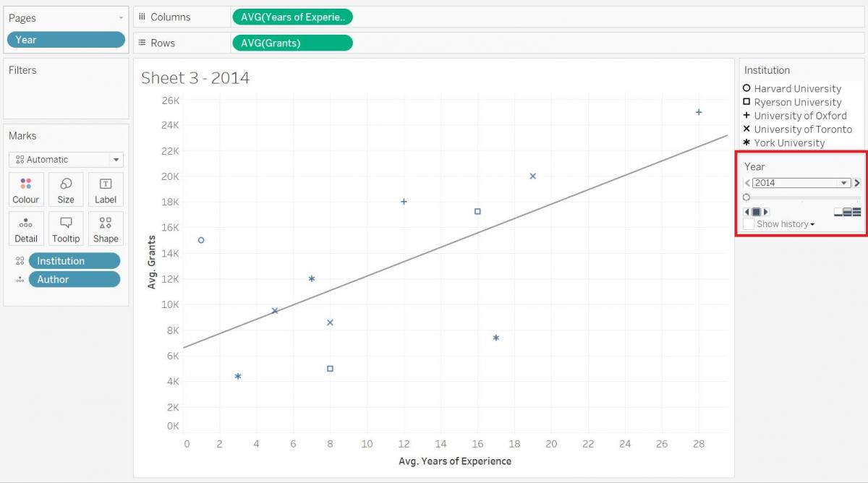
Task: Click the detail icon beside Author pill
Action: point(20,279)
